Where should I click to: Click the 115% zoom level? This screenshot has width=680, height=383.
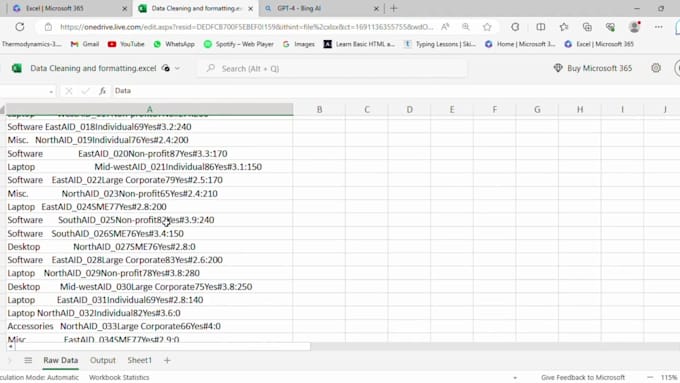(x=669, y=377)
